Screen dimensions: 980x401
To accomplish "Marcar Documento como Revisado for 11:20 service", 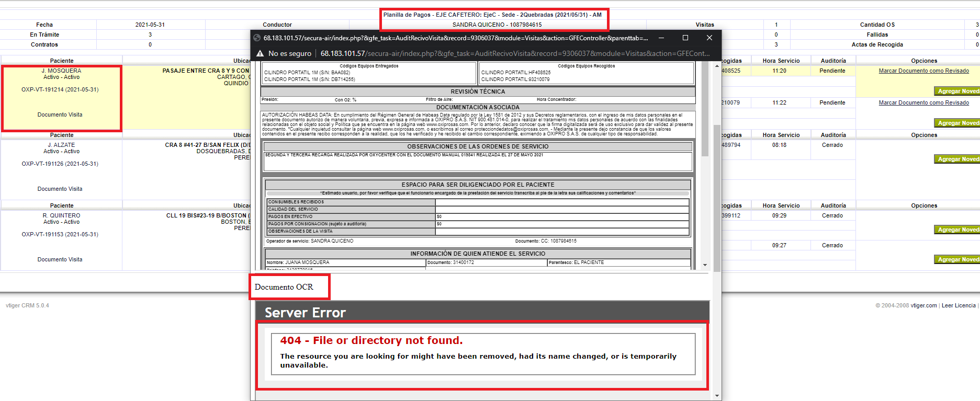I will coord(923,71).
